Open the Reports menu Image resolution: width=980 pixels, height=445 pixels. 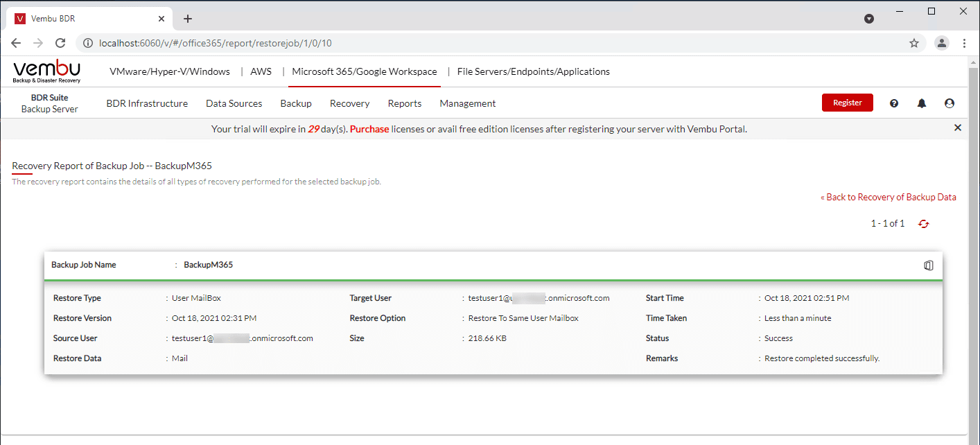click(405, 103)
